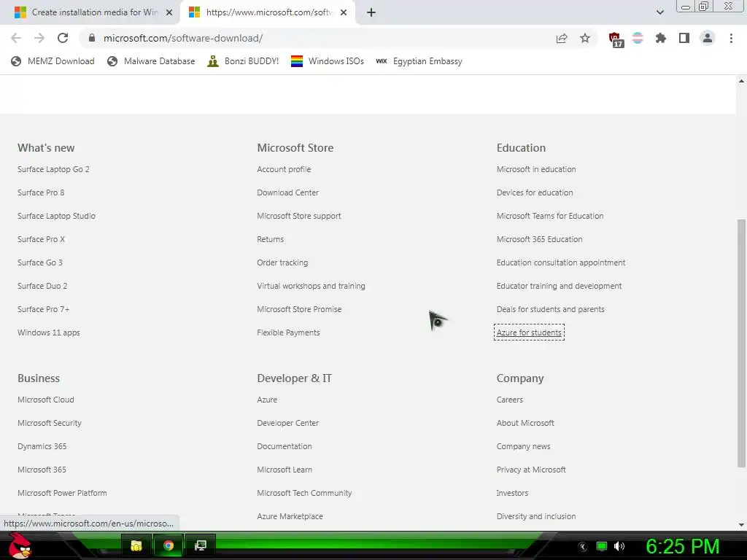Open Download Center link
The height and width of the screenshot is (560, 747).
[x=287, y=192]
